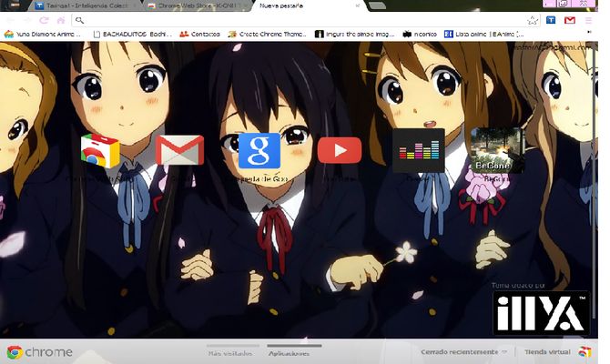Screen dimensions: 610x364
Task: Open the Tienda virtual link
Action: (547, 352)
